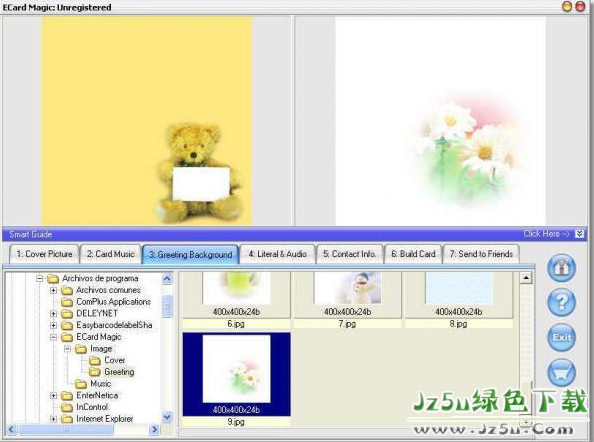The image size is (594, 442).
Task: Open the 4: Literal & Audio tab
Action: coord(278,254)
